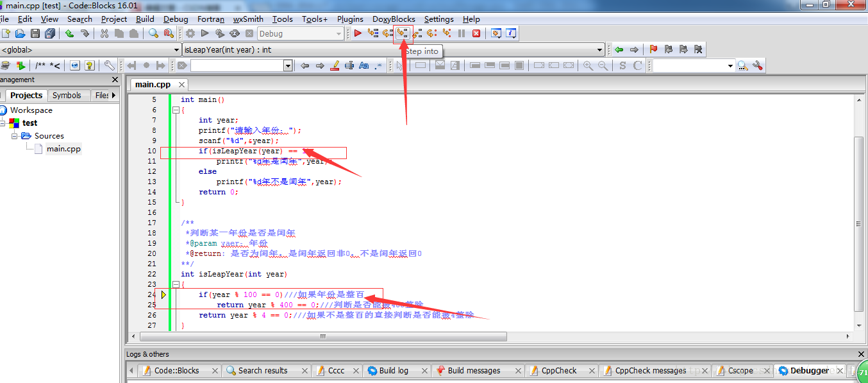This screenshot has height=383, width=868.
Task: Jump back using the green left arrow
Action: (x=619, y=49)
